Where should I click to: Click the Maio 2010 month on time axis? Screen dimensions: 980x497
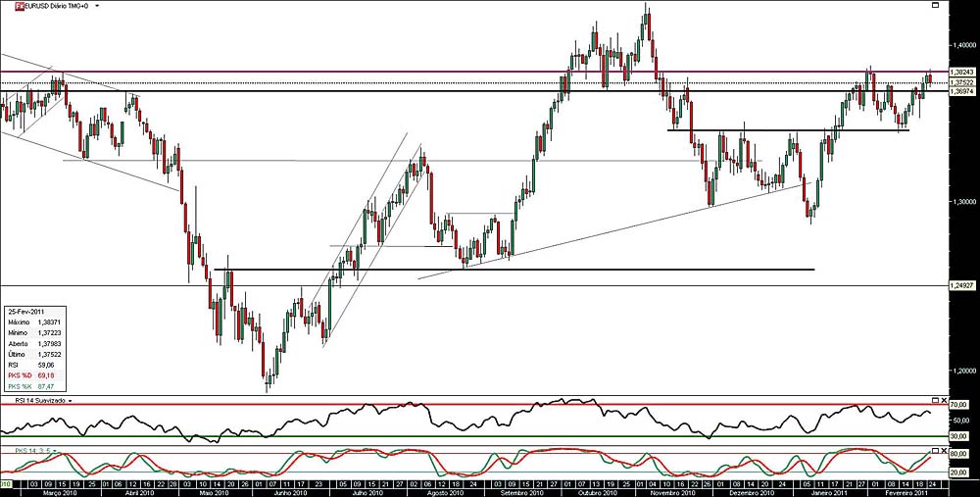(217, 493)
